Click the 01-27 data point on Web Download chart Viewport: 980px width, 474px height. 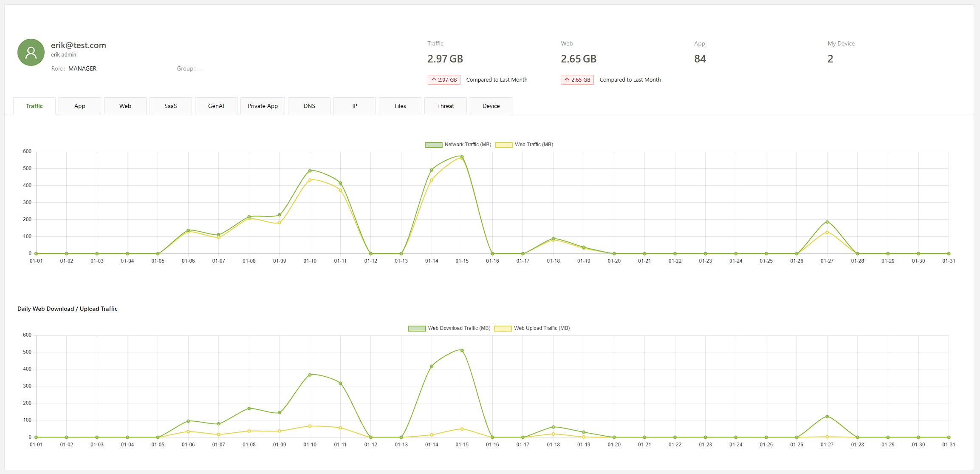pyautogui.click(x=827, y=416)
